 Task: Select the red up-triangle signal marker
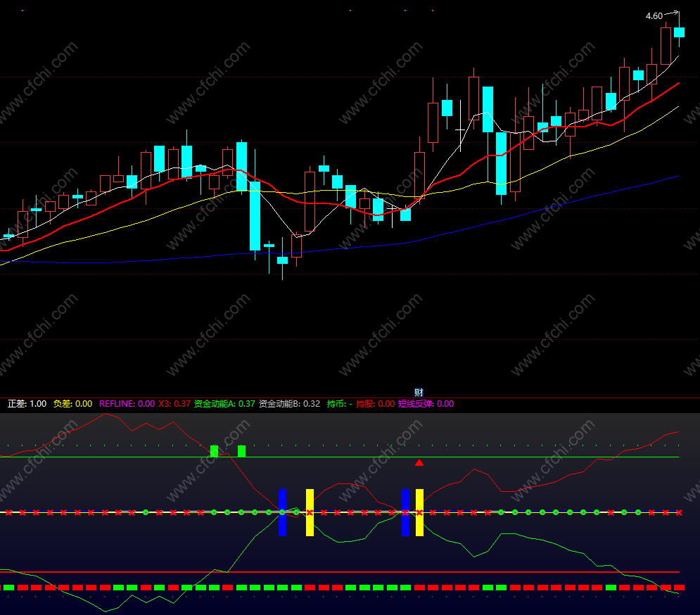[x=419, y=463]
